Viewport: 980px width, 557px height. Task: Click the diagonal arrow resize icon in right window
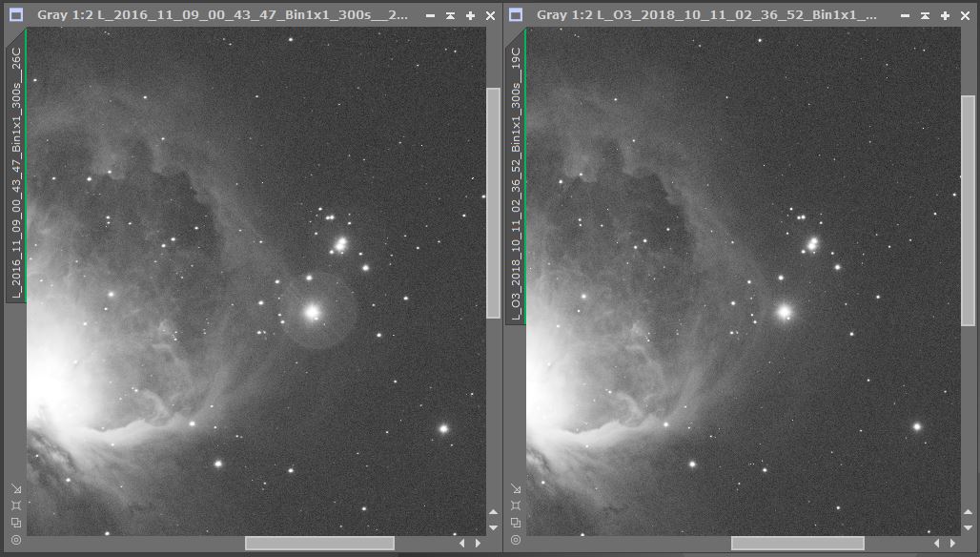pos(516,488)
